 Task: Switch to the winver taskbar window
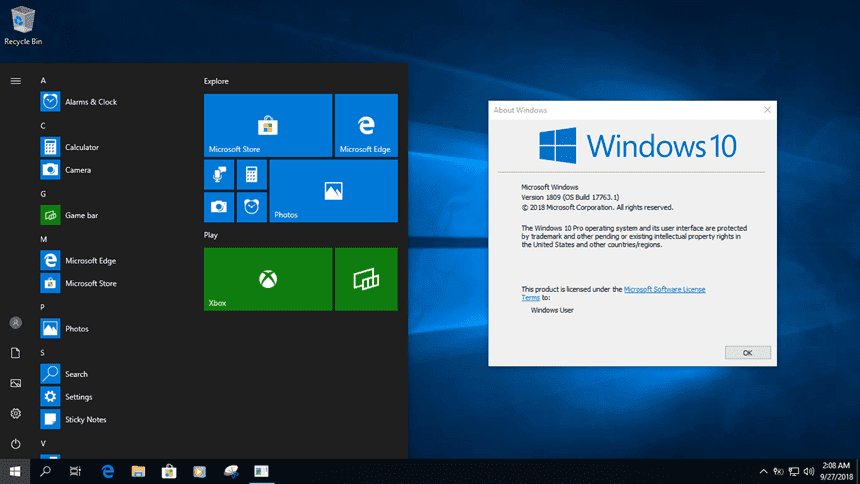pos(262,471)
